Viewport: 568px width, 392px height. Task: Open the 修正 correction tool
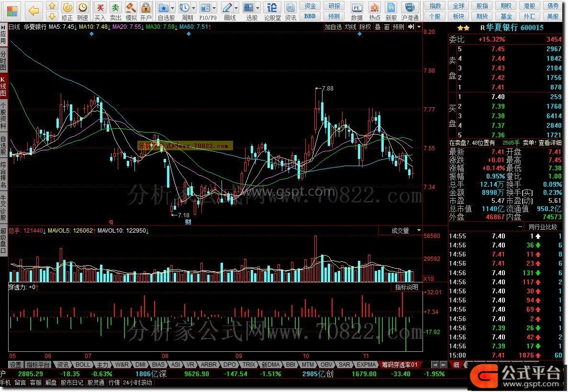[67, 11]
